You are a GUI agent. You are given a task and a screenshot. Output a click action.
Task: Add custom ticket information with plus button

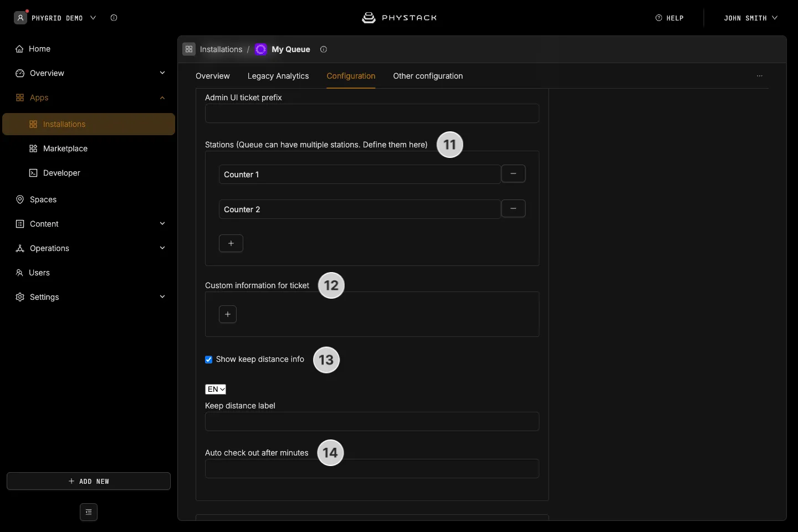pos(228,314)
